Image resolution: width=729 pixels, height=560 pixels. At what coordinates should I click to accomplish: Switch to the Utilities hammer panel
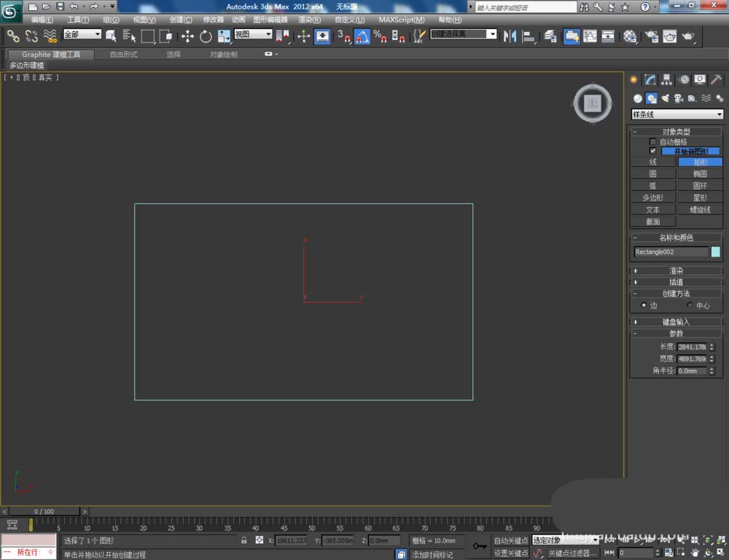point(717,79)
